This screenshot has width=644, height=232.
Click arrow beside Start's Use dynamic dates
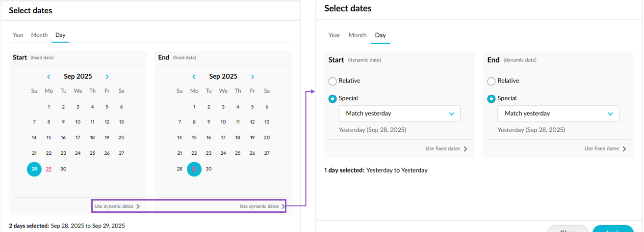(x=138, y=206)
